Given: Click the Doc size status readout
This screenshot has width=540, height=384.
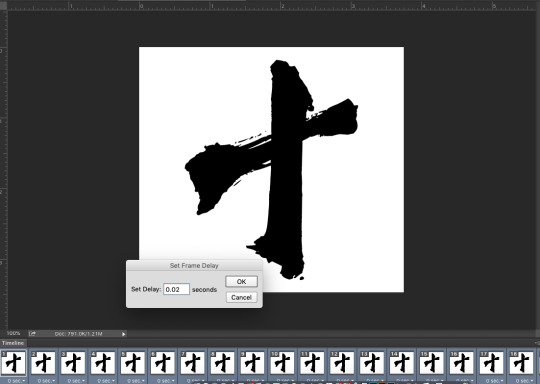Looking at the screenshot, I should click(79, 334).
